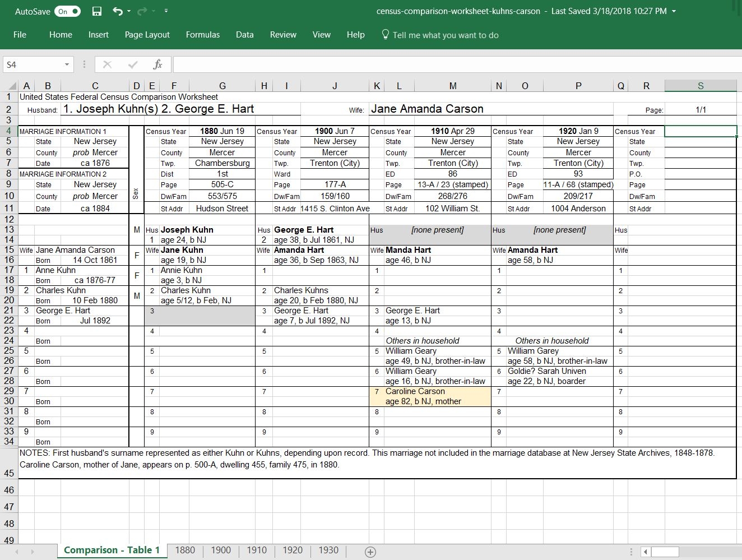
Task: Open the Customize Quick Access Toolbar dropdown
Action: 166,11
